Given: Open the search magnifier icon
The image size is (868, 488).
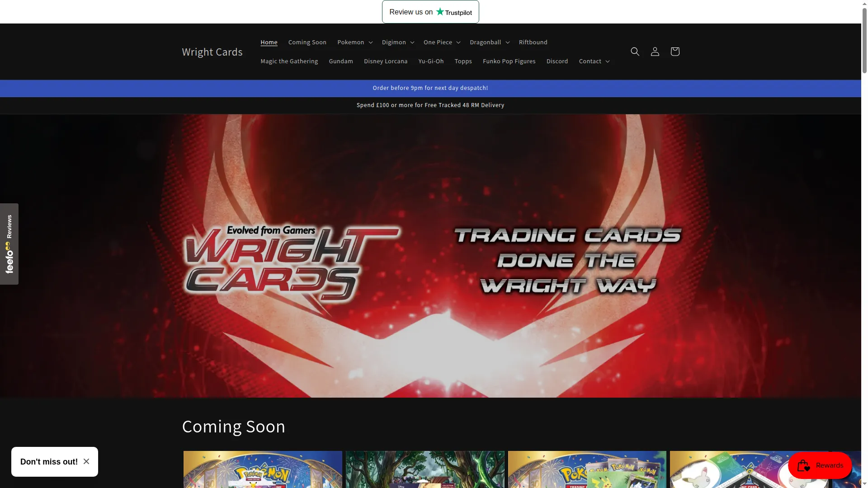Looking at the screenshot, I should point(635,52).
